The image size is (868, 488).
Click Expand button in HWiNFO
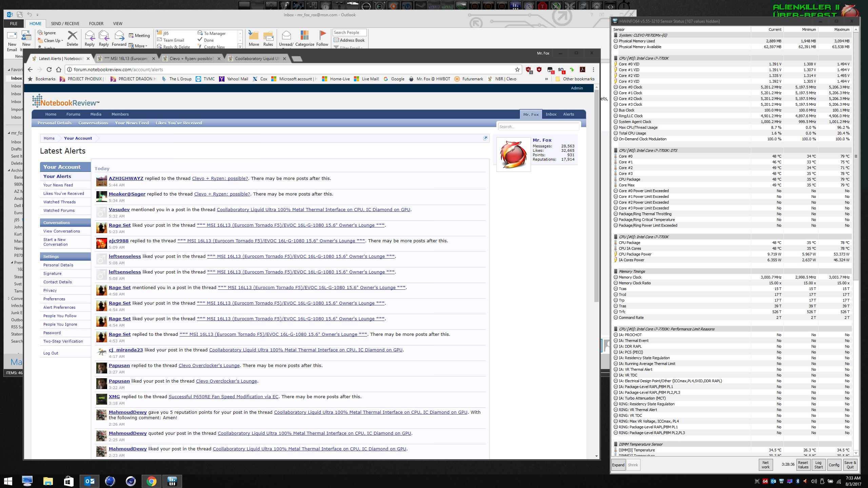click(618, 465)
